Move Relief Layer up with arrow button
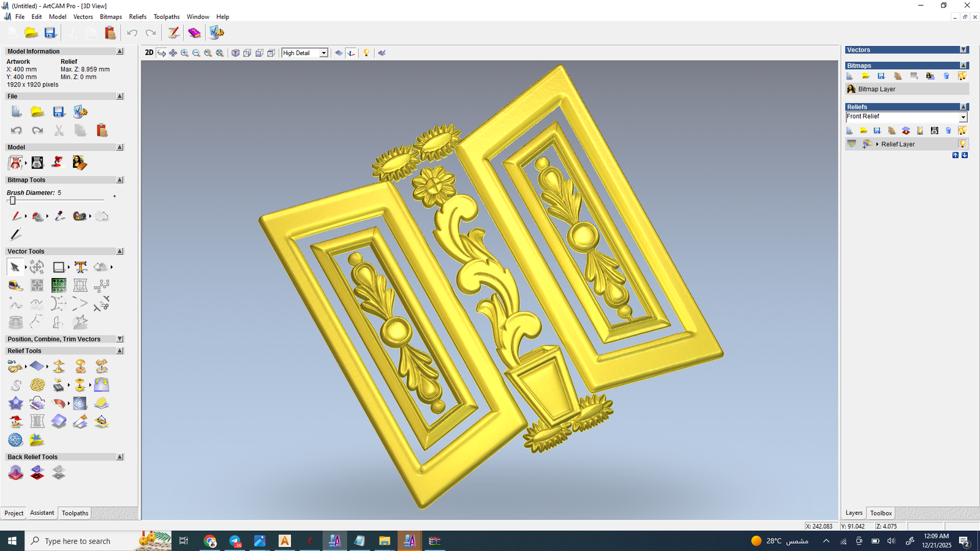980x551 pixels. click(x=955, y=156)
